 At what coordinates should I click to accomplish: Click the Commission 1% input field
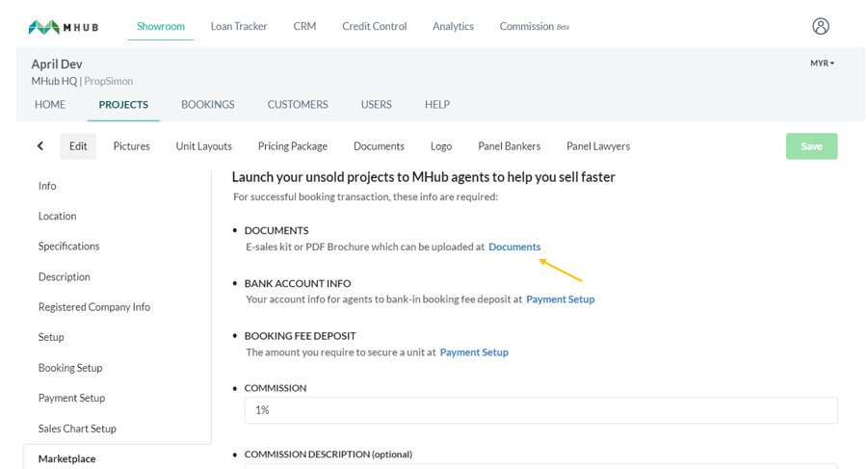540,410
